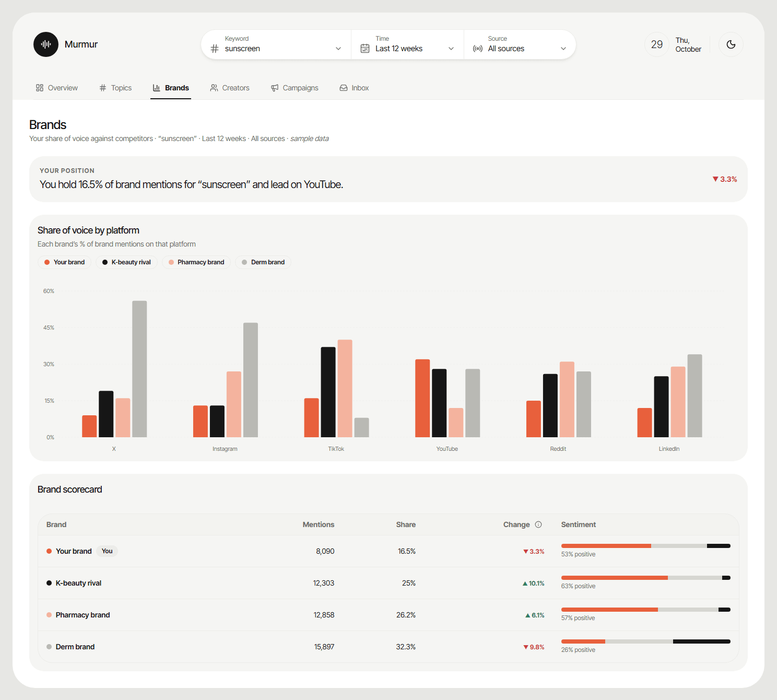Toggle Pharmacy brand legend filter
Screen dimensions: 777x700
click(196, 262)
